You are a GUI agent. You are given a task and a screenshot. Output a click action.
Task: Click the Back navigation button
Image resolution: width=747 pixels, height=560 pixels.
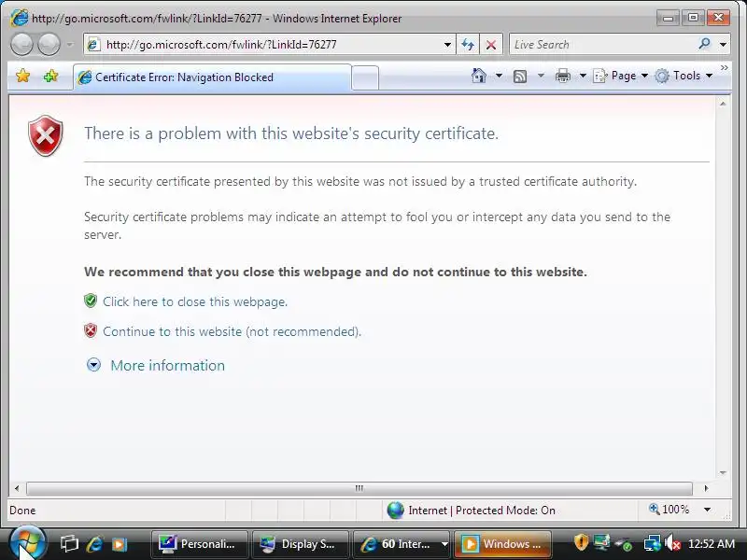coord(21,45)
